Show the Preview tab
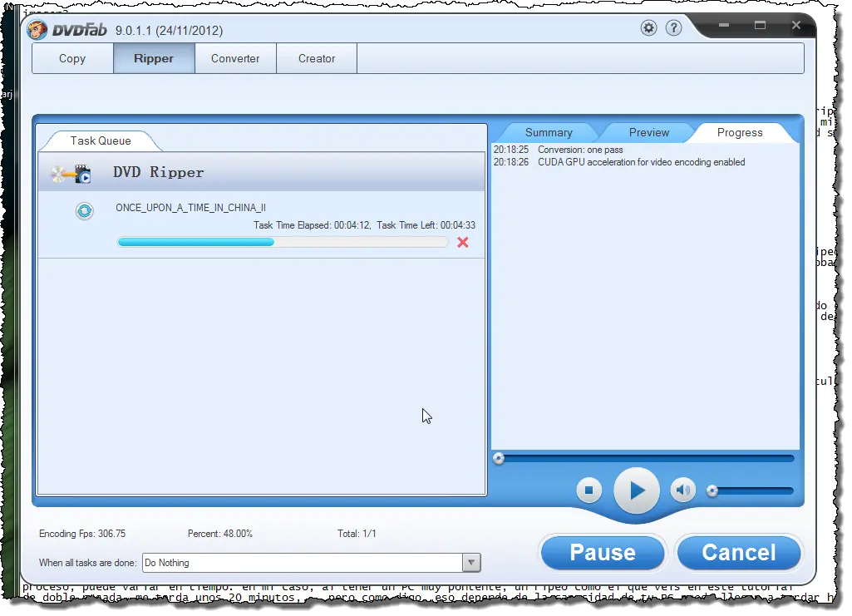852x616 pixels. (649, 133)
